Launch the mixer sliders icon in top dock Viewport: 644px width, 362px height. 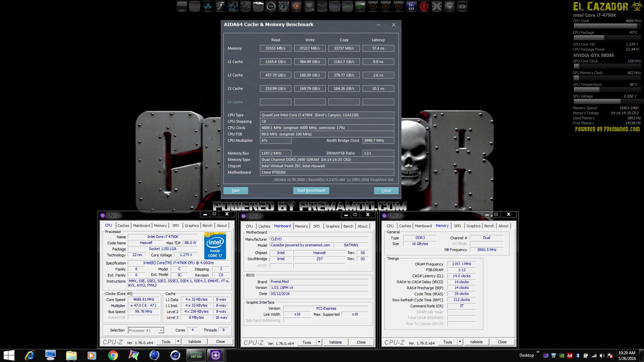pos(246,6)
